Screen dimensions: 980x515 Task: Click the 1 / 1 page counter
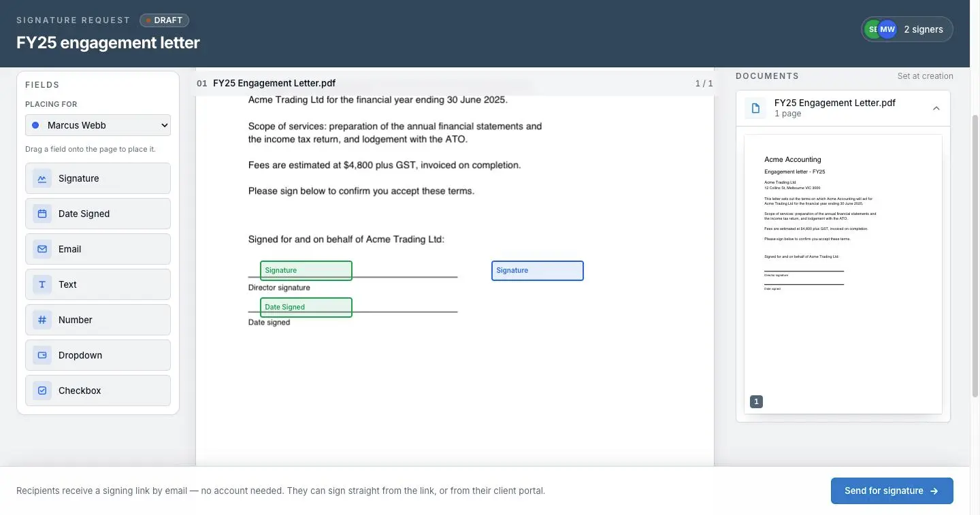pos(704,84)
